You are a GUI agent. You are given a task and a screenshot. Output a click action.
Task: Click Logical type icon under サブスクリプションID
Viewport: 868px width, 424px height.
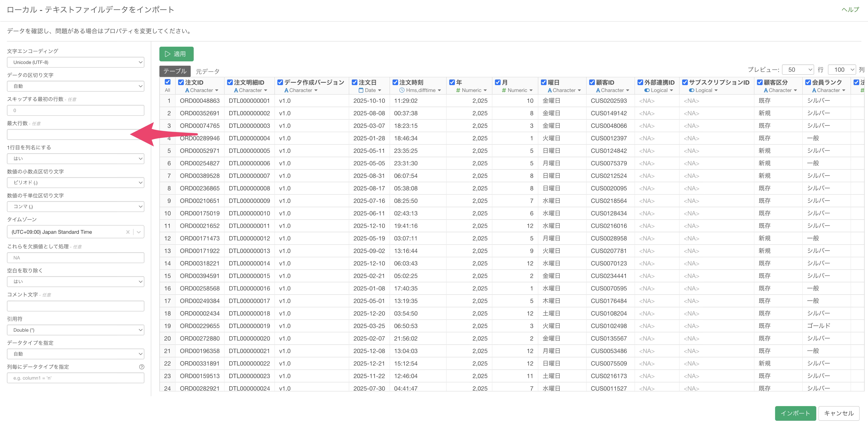[692, 90]
